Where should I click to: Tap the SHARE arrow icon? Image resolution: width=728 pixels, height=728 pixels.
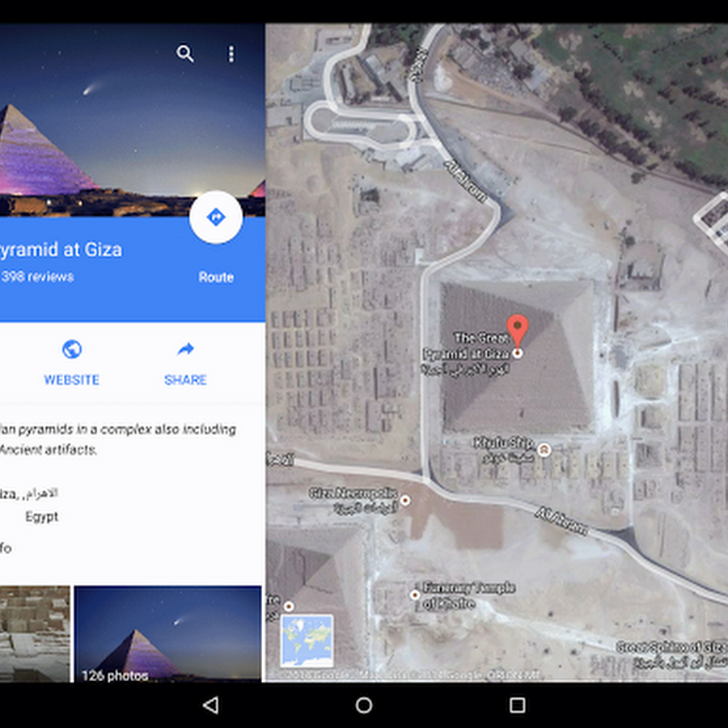[186, 349]
